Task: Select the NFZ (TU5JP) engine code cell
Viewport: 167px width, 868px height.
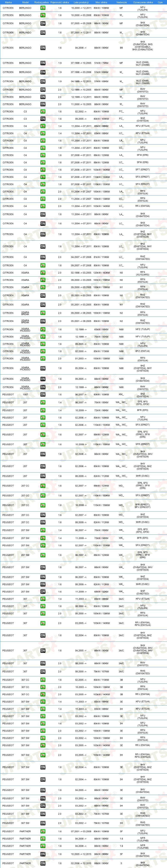Action: tap(143, 330)
